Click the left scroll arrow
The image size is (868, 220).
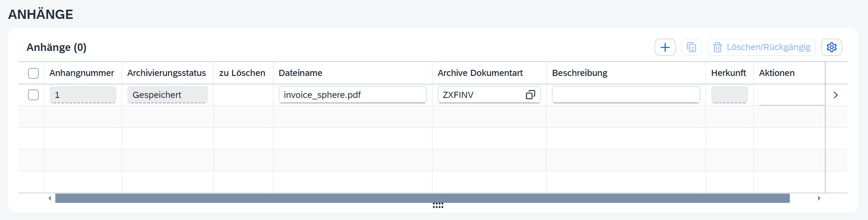tap(50, 198)
